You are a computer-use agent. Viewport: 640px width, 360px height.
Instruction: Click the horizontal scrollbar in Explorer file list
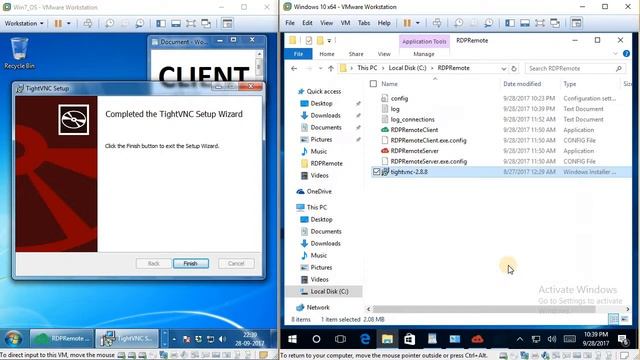pyautogui.click(x=483, y=309)
